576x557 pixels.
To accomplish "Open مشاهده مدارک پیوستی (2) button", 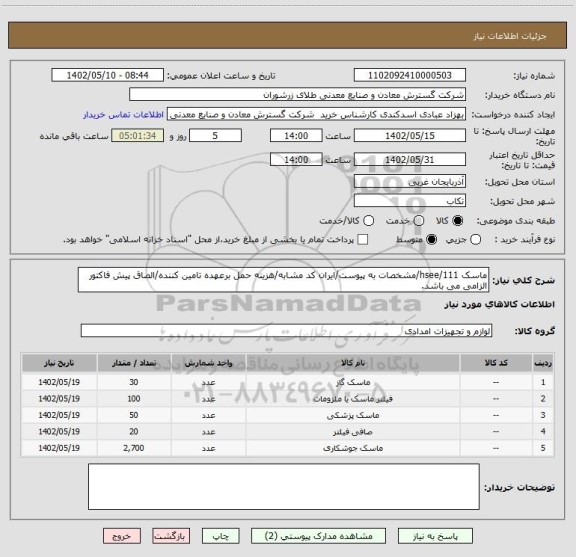I will point(318,536).
